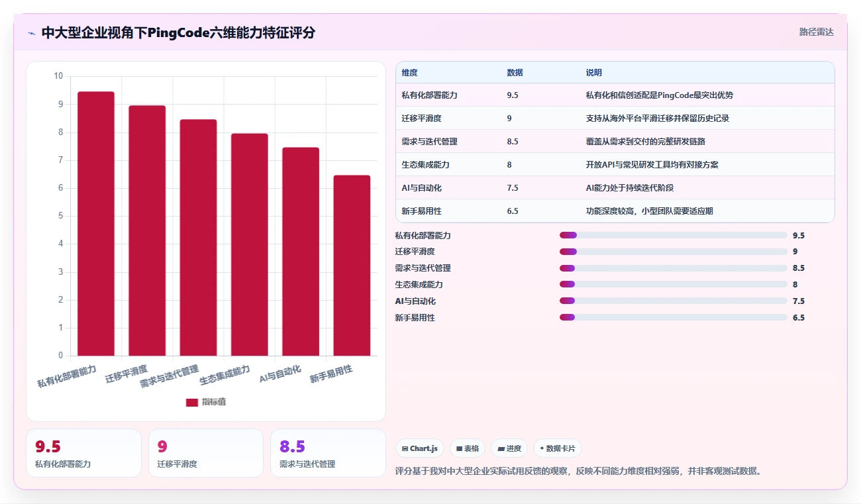Click the 私有化部署能力 progress bar
861x504 pixels.
[674, 235]
